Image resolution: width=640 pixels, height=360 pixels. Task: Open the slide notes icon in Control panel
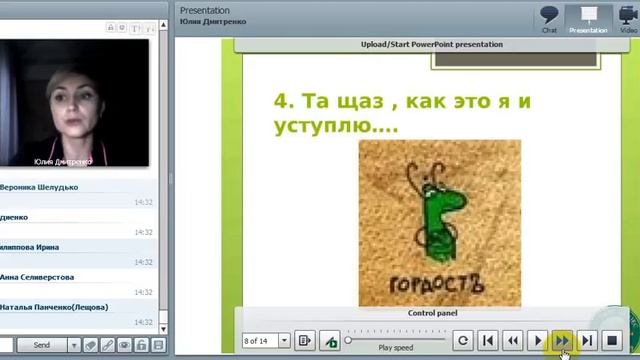click(x=304, y=340)
